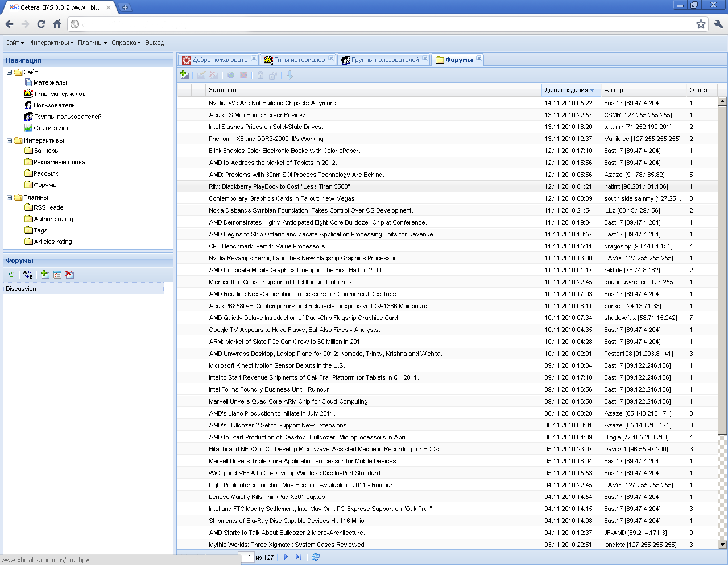
Task: Click the Выход logout link
Action: click(154, 43)
